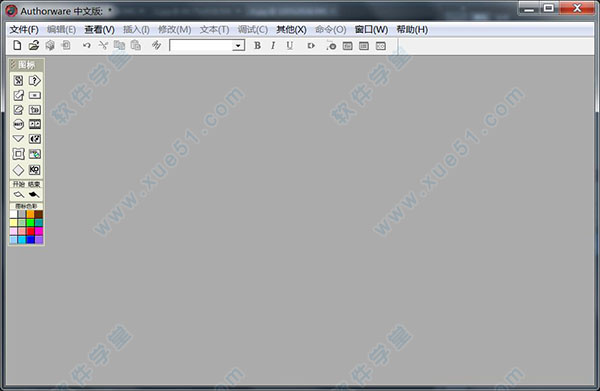This screenshot has width=600, height=391.
Task: Click the Import toolbar icon
Action: (66, 46)
